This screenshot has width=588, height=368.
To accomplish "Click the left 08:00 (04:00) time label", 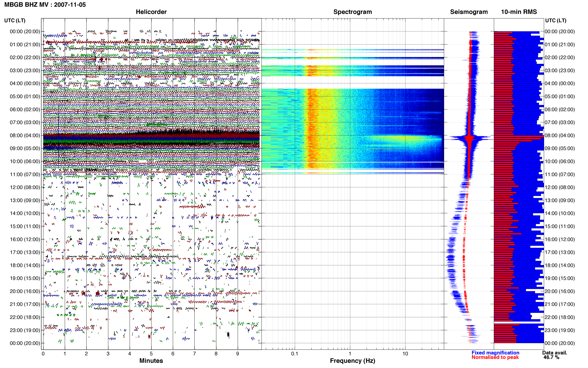I will coord(25,135).
